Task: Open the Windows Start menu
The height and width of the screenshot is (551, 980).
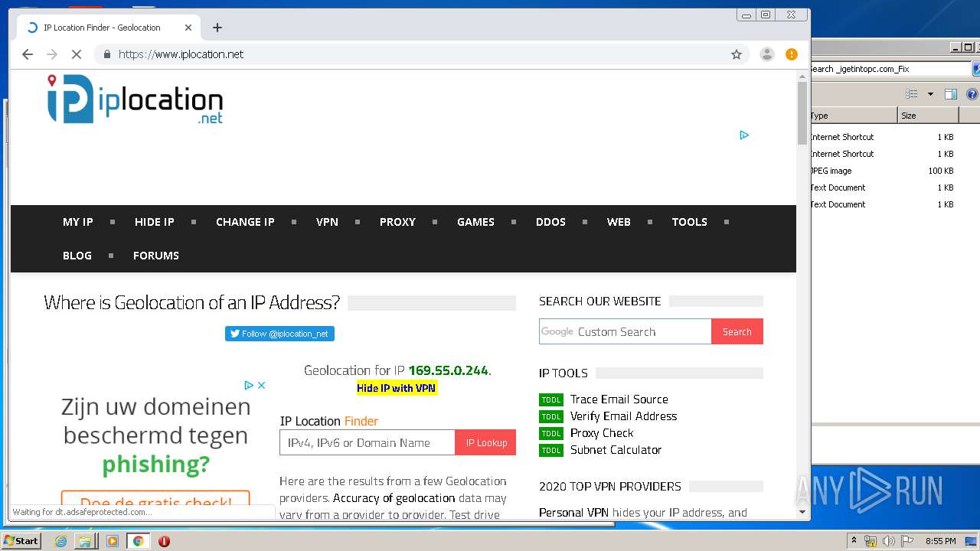Action: 21,541
